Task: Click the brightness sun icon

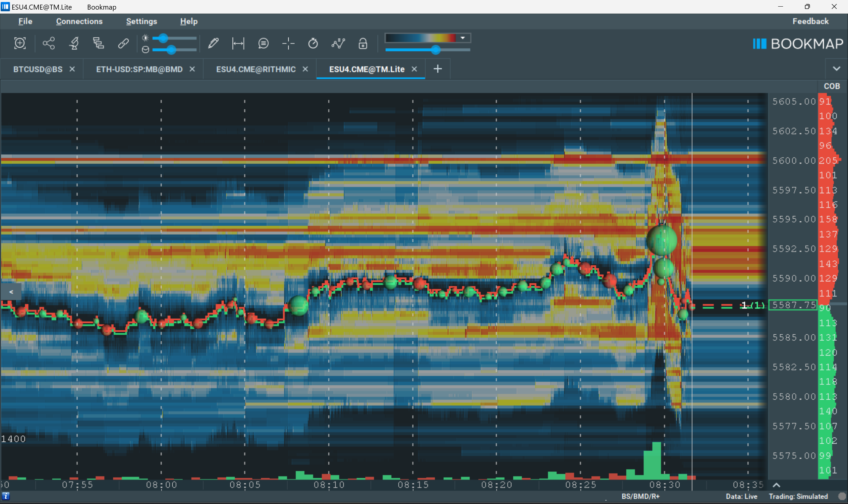Action: point(145,38)
